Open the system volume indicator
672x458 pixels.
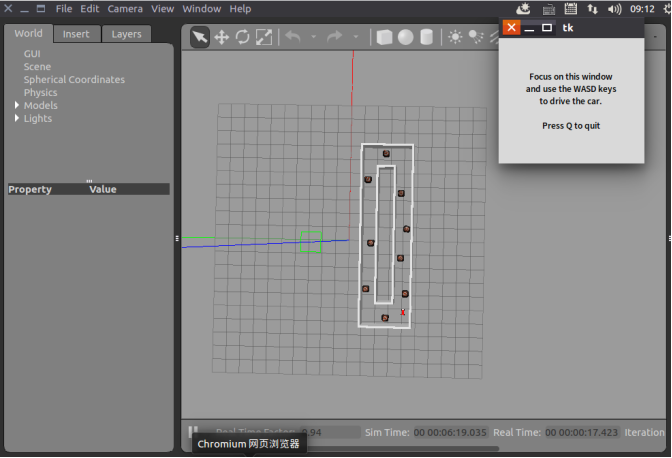tap(614, 9)
